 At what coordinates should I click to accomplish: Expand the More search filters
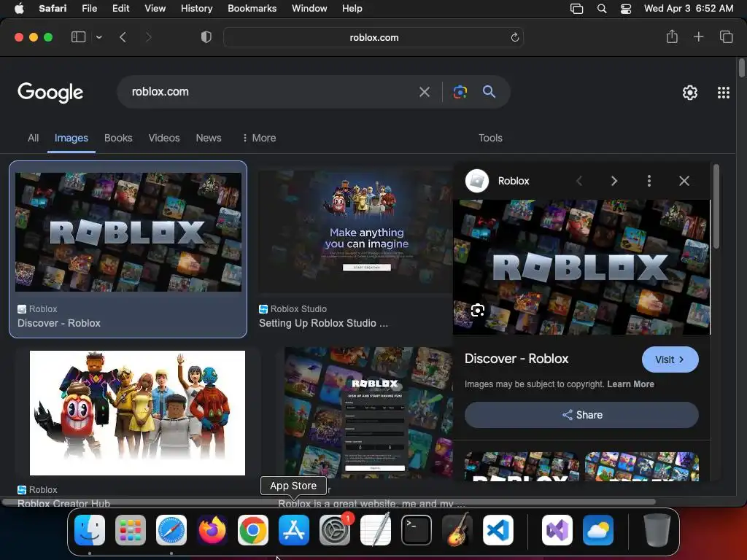pyautogui.click(x=259, y=138)
